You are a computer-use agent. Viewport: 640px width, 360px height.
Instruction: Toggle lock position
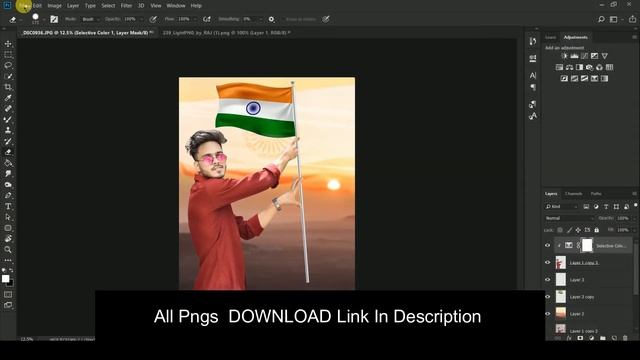[x=578, y=230]
